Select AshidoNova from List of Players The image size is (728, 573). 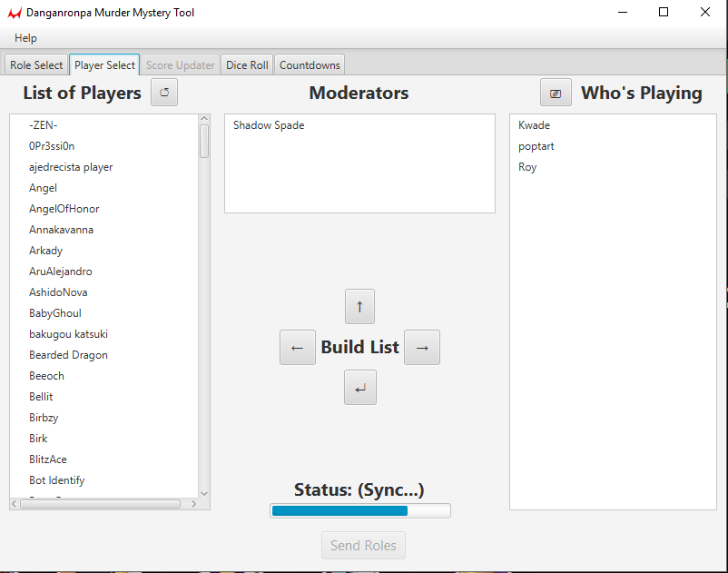click(x=104, y=292)
